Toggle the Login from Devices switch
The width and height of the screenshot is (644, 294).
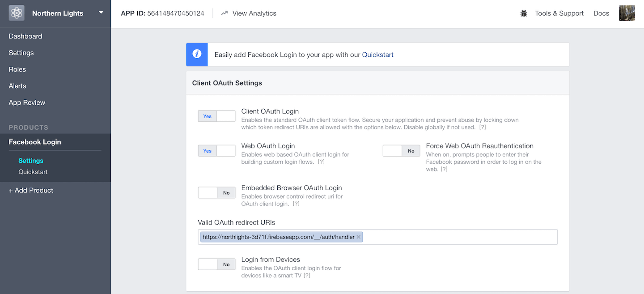(216, 264)
